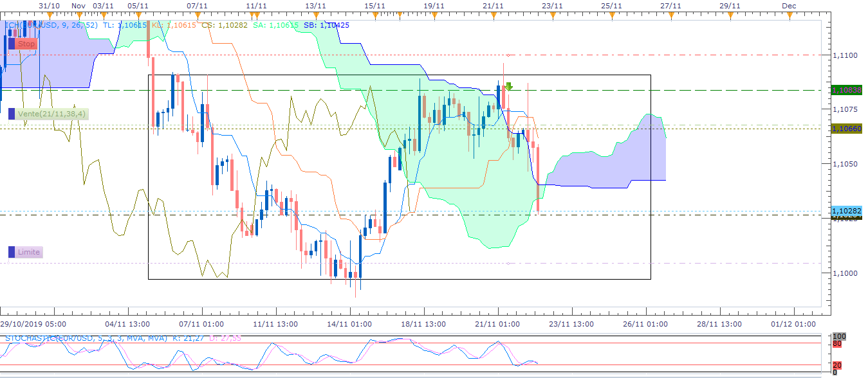
Task: Click the CS: 1,10282 value label
Action: (x=224, y=24)
